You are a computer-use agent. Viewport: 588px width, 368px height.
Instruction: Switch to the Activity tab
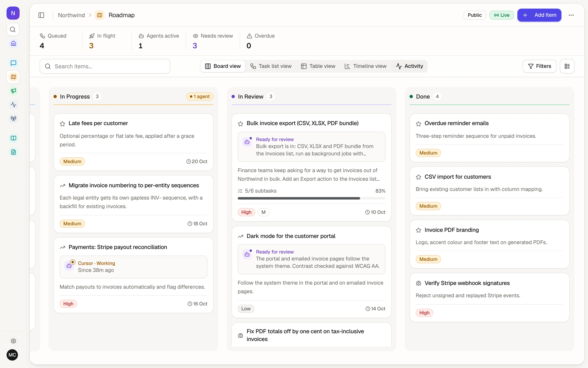click(x=409, y=66)
